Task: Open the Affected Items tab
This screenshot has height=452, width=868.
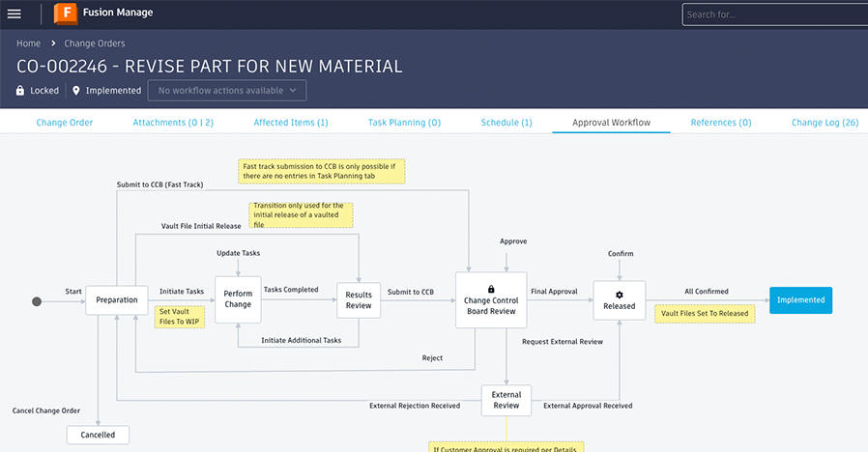Action: [291, 123]
